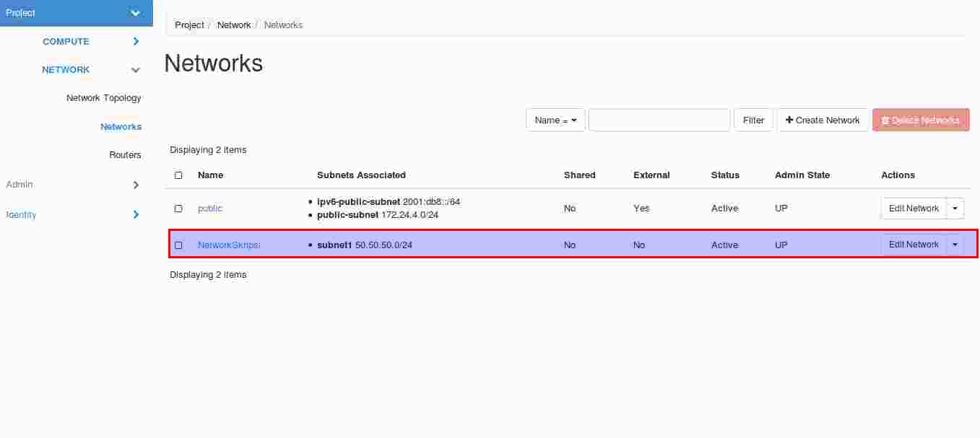Click Project in the breadcrumb
This screenshot has width=980, height=438.
[189, 25]
